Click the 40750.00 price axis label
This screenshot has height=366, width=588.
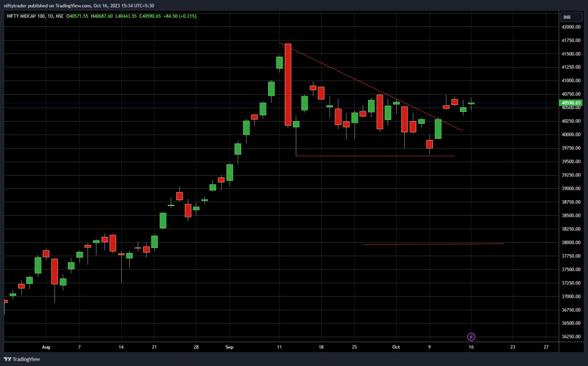571,94
